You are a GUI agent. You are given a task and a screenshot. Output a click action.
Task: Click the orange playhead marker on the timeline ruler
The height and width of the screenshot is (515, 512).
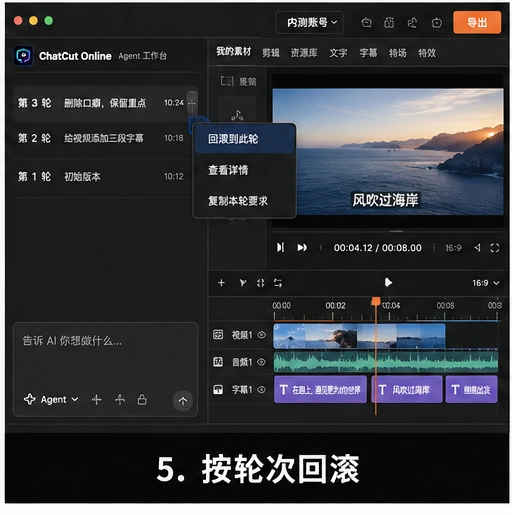[376, 301]
